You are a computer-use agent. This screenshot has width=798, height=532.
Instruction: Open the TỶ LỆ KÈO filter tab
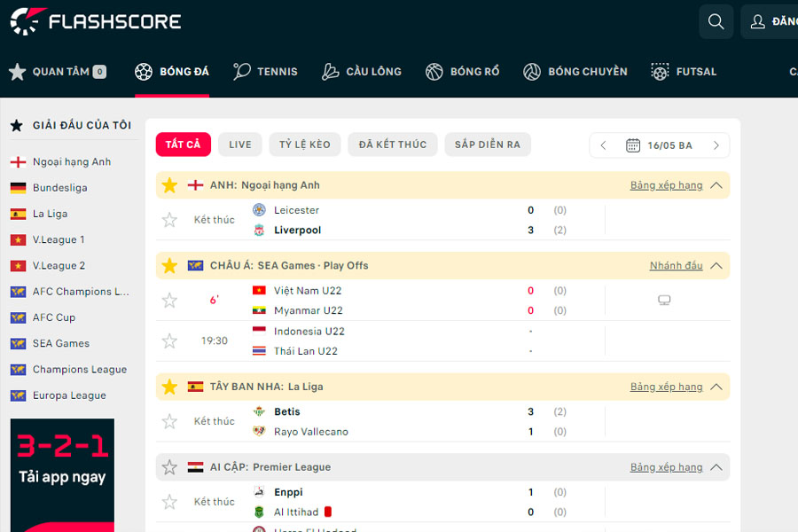click(304, 144)
